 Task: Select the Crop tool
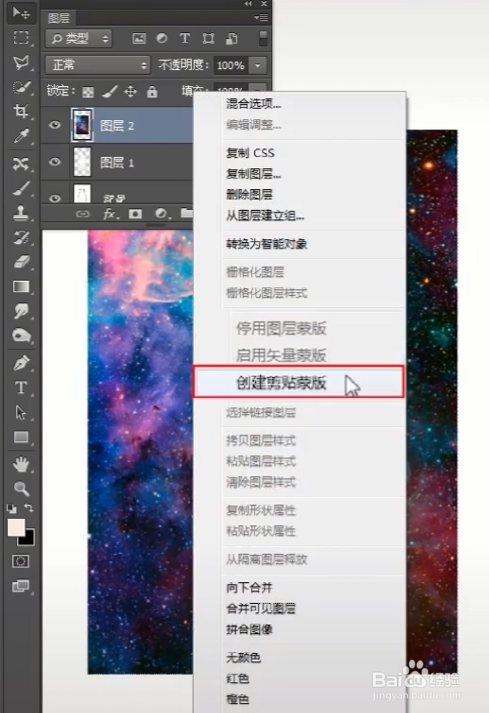[21, 110]
